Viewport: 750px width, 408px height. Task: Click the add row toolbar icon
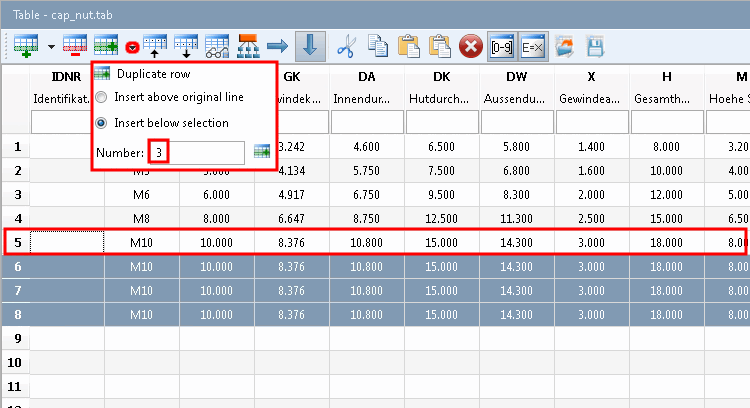26,47
